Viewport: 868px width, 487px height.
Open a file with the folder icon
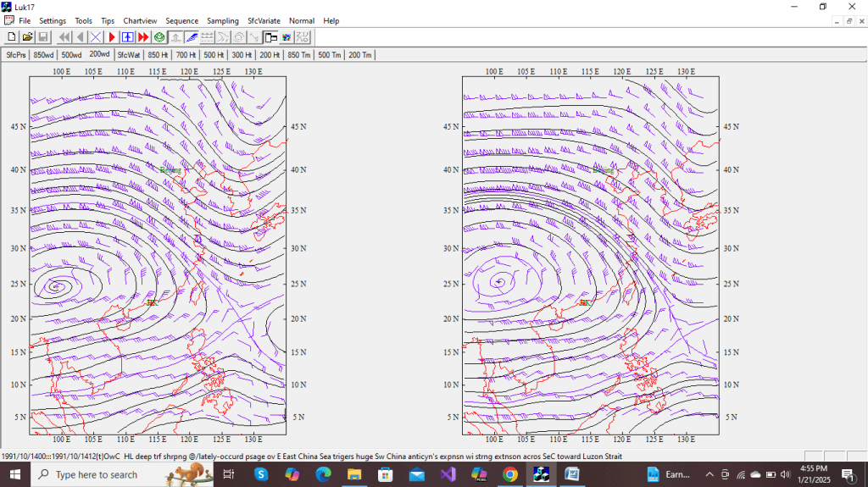pos(27,37)
